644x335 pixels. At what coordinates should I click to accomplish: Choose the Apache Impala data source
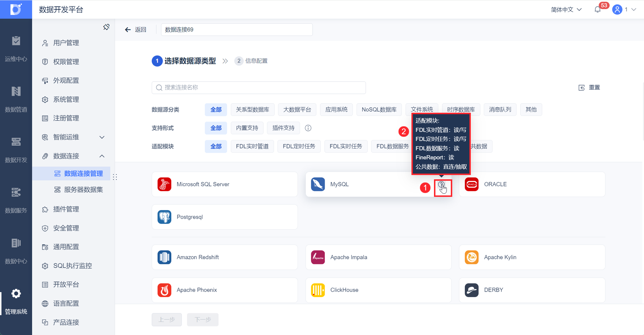[379, 257]
